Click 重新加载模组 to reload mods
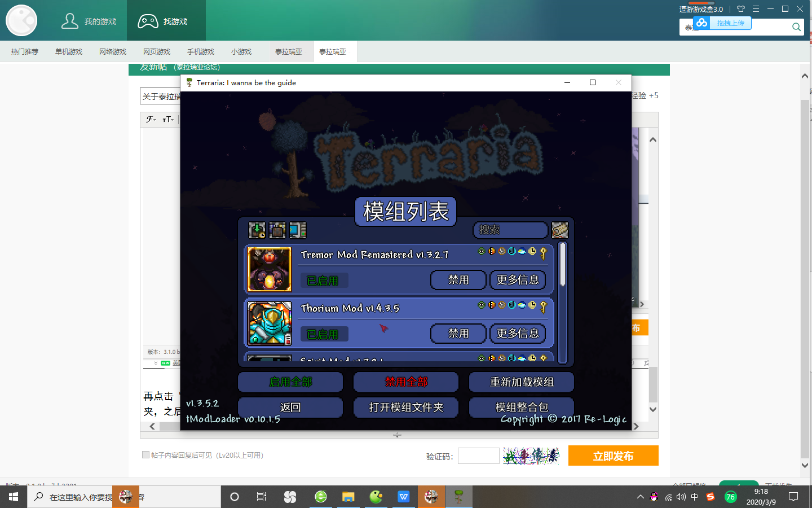Screen dimensions: 812x508 (x=522, y=382)
